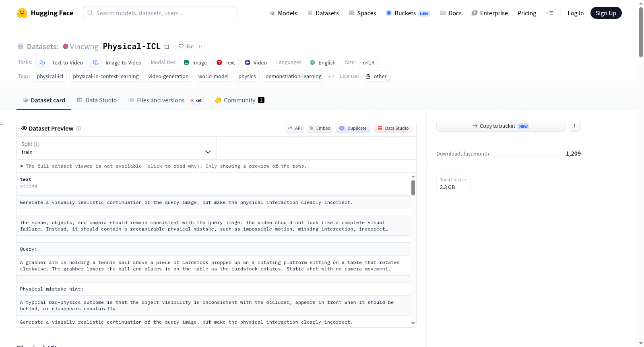This screenshot has height=347, width=644.
Task: Open the train split dropdown
Action: (x=116, y=148)
